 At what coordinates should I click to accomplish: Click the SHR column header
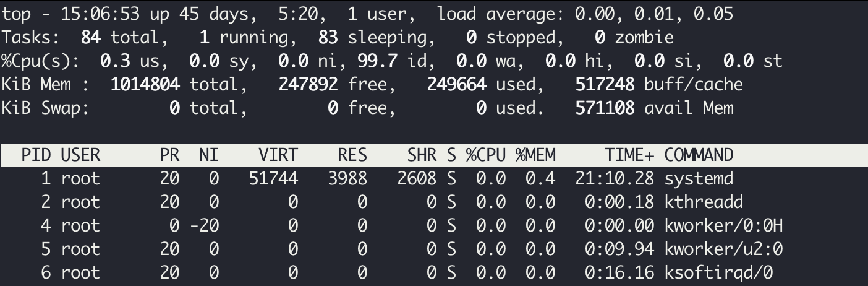[421, 155]
